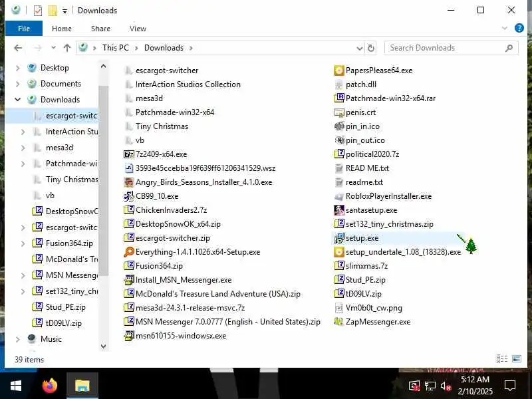The image size is (532, 399).
Task: Click the RobloxPlayerInstaller.exe icon
Action: pyautogui.click(x=338, y=196)
